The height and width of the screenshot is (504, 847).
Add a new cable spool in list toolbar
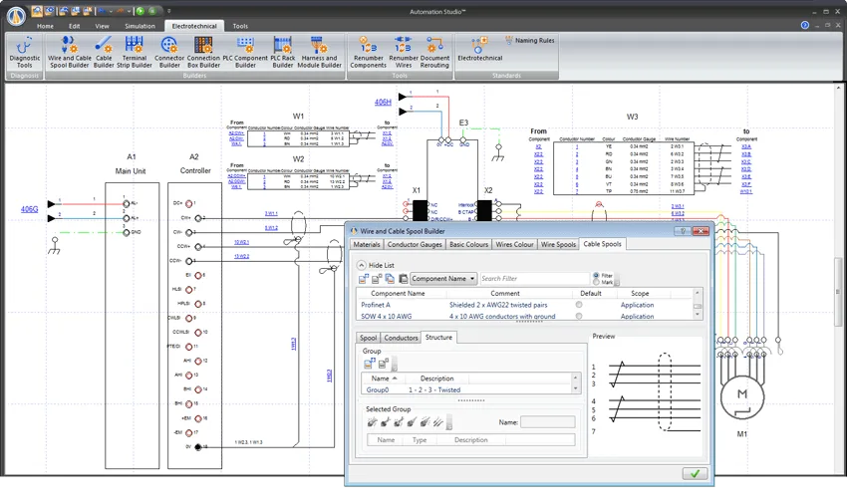click(x=364, y=279)
